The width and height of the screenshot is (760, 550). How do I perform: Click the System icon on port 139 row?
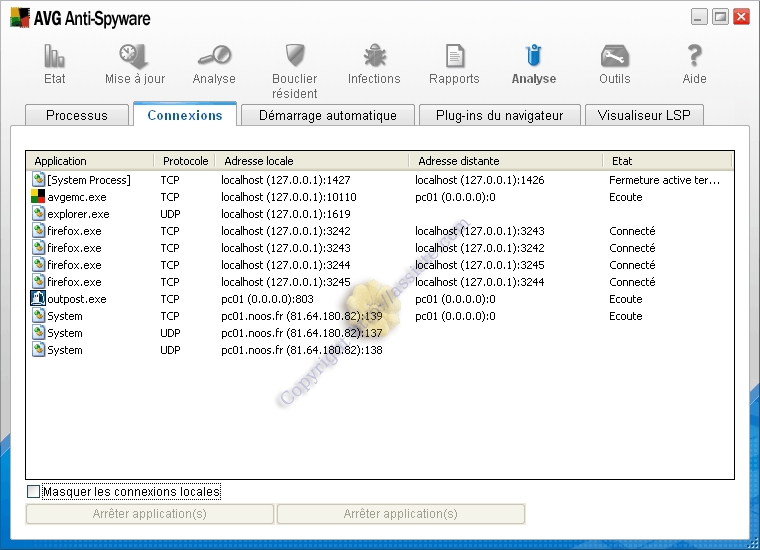coord(38,315)
